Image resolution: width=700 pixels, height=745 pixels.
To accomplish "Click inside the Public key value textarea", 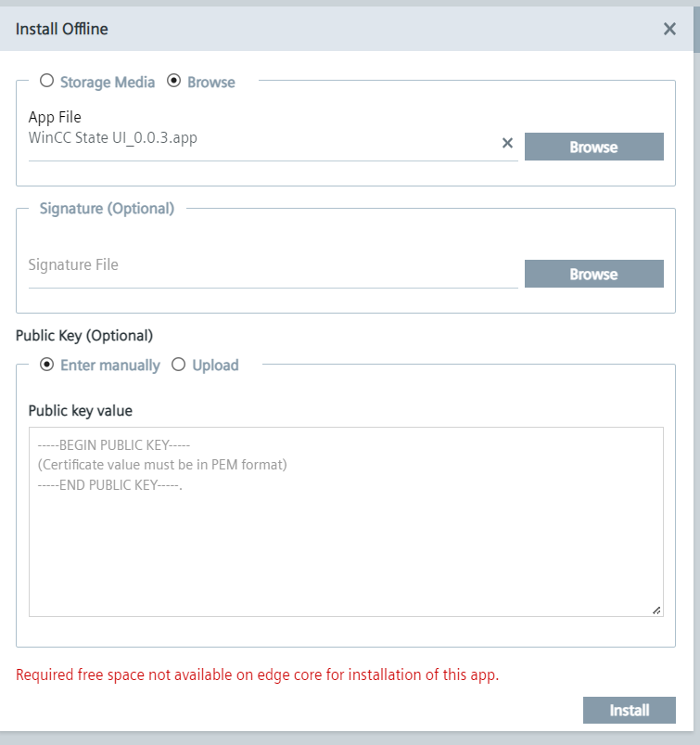I will coord(345,538).
